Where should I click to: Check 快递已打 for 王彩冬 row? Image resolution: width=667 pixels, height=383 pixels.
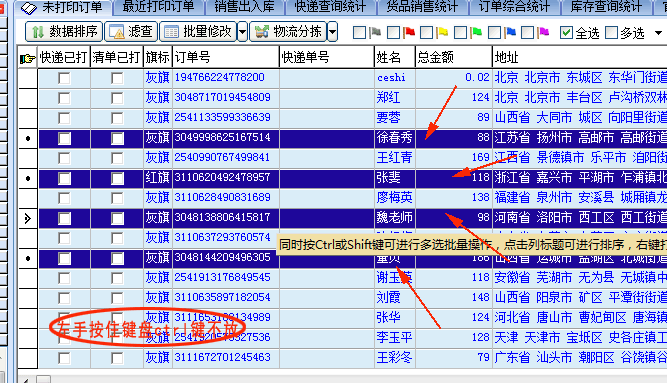click(x=64, y=358)
